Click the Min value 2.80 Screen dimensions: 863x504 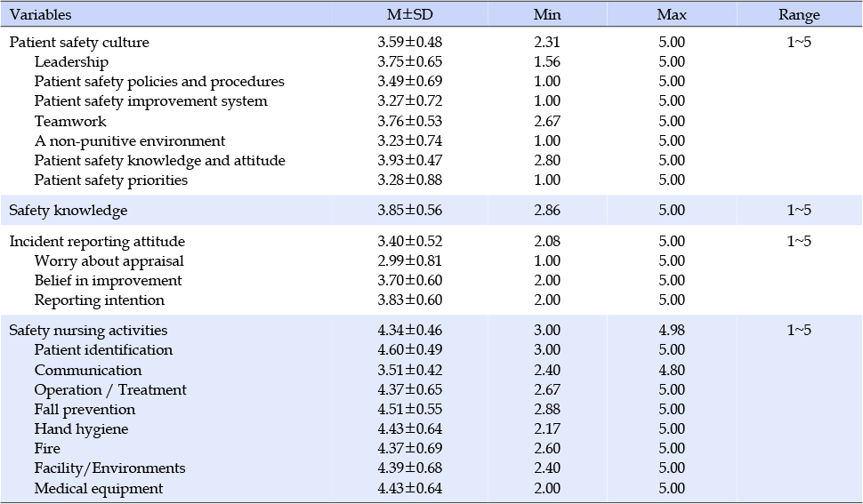tap(547, 161)
